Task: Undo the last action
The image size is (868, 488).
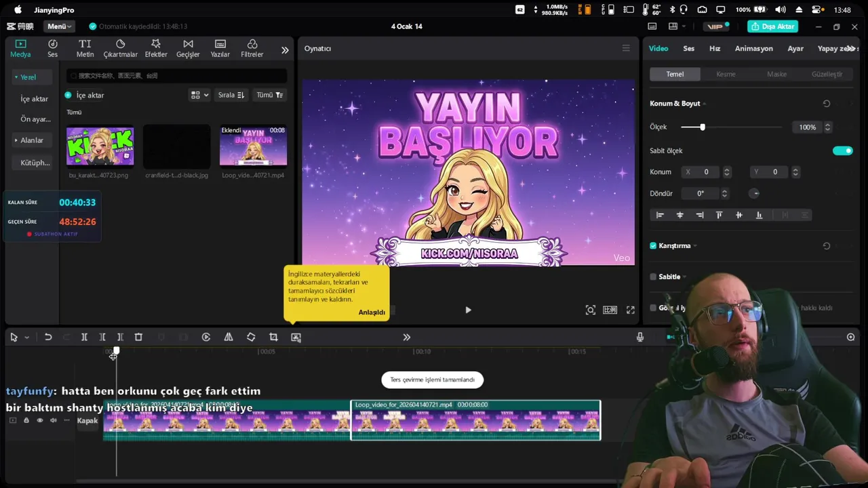Action: (48, 337)
